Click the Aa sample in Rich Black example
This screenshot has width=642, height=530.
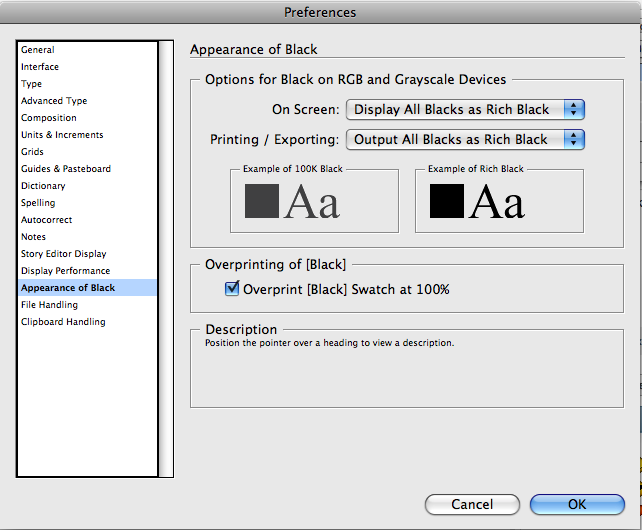(x=497, y=202)
